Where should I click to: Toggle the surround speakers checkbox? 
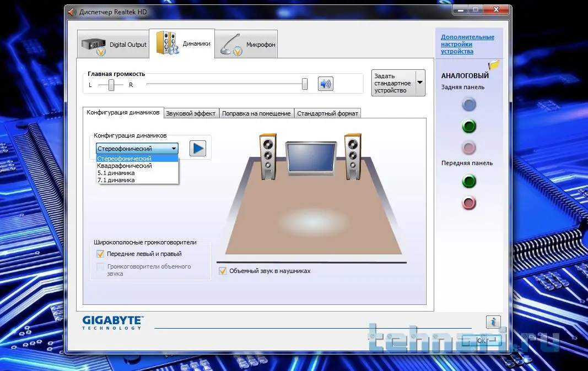click(x=100, y=266)
